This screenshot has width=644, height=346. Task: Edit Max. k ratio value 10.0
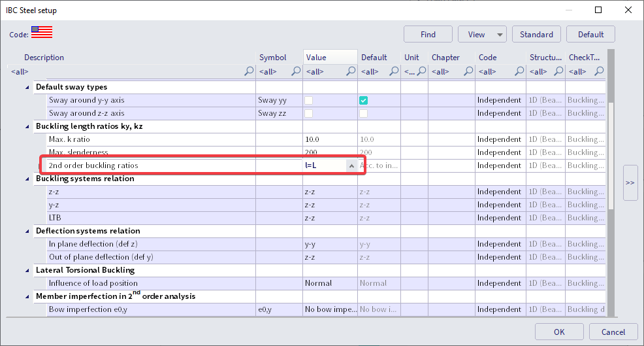point(330,139)
